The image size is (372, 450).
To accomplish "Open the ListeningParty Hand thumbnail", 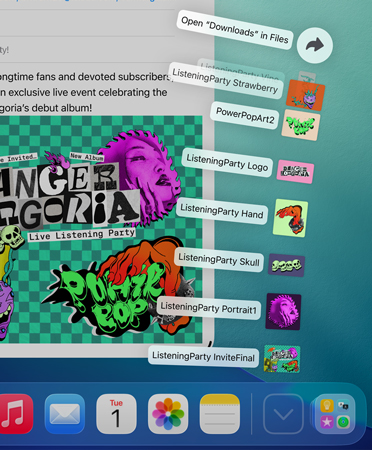I will tap(290, 218).
